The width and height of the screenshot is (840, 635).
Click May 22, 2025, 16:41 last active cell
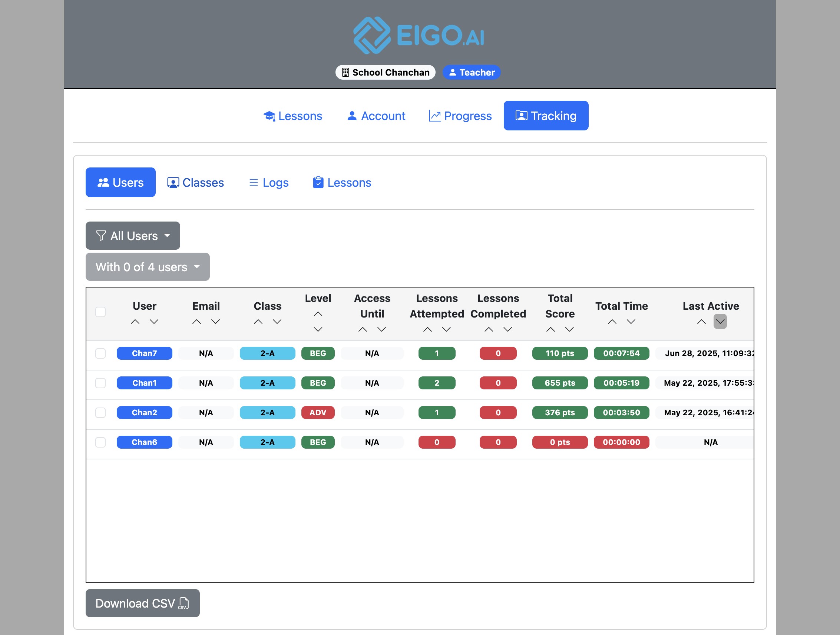point(705,413)
